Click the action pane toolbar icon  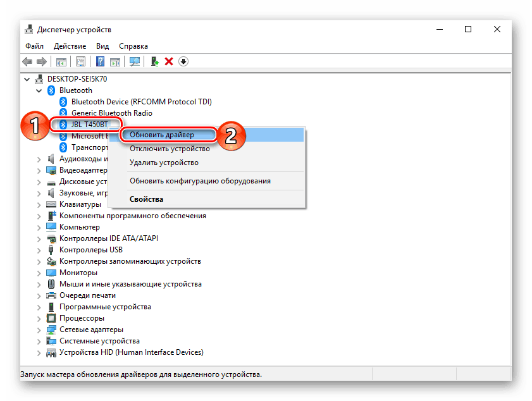tap(115, 62)
